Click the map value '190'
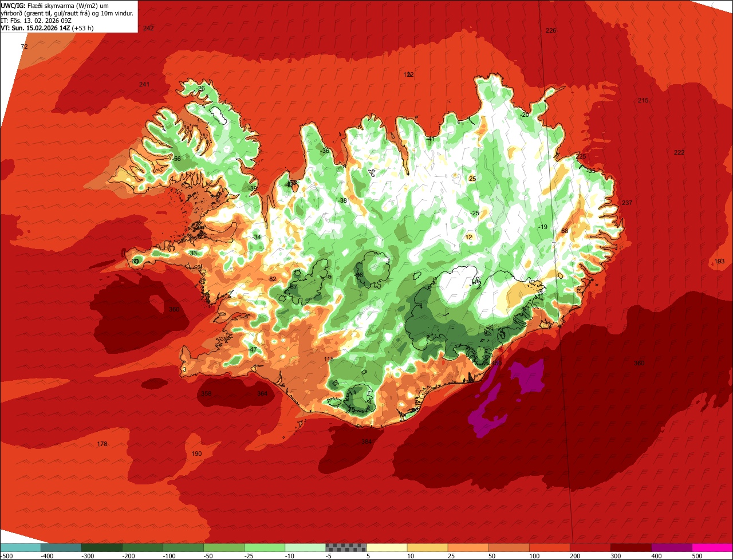 click(x=196, y=453)
